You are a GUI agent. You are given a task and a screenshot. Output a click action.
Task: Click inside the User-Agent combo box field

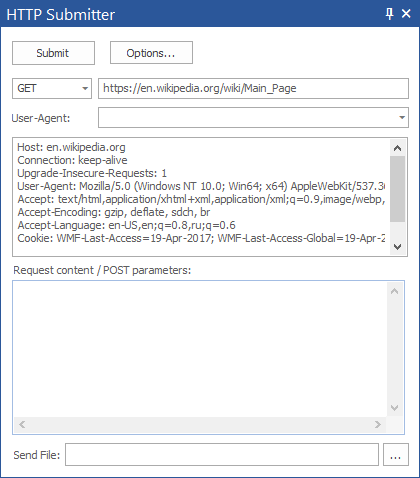click(247, 117)
